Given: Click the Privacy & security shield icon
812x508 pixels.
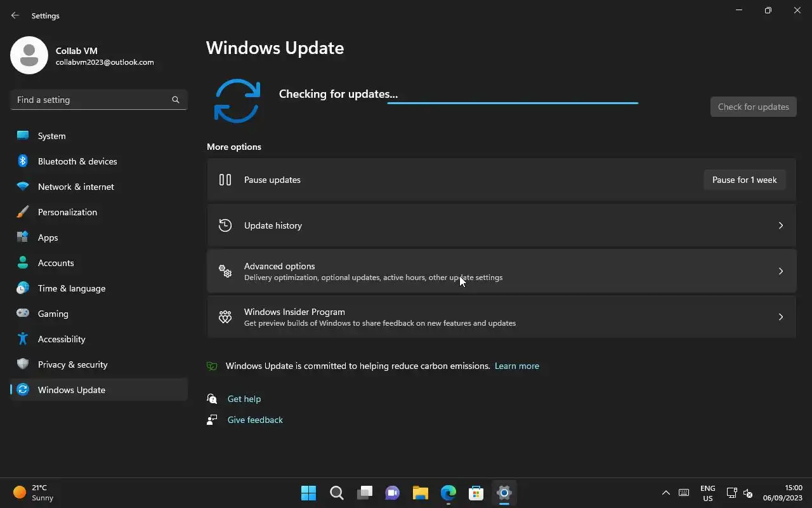Looking at the screenshot, I should click(23, 364).
